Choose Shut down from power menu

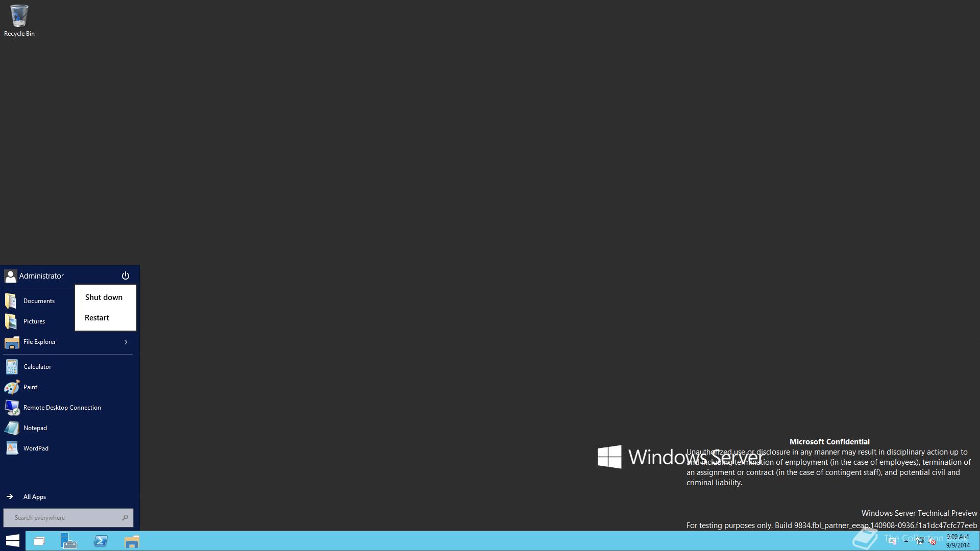click(105, 297)
